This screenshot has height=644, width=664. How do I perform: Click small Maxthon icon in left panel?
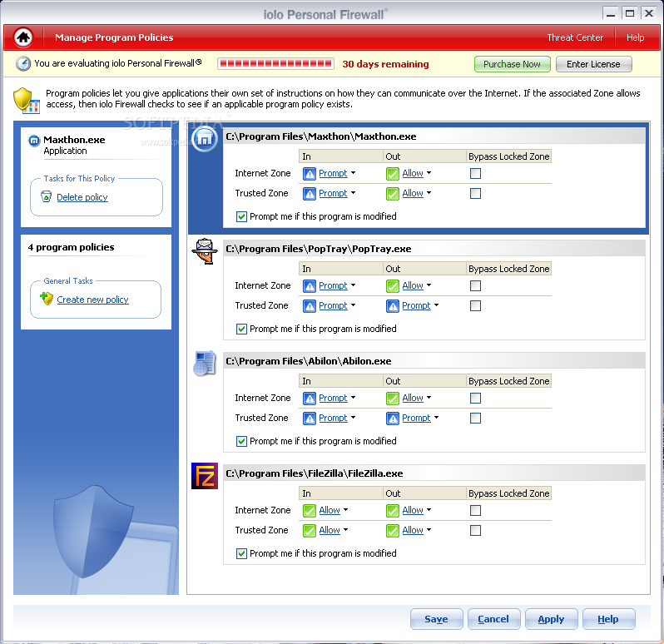click(34, 140)
